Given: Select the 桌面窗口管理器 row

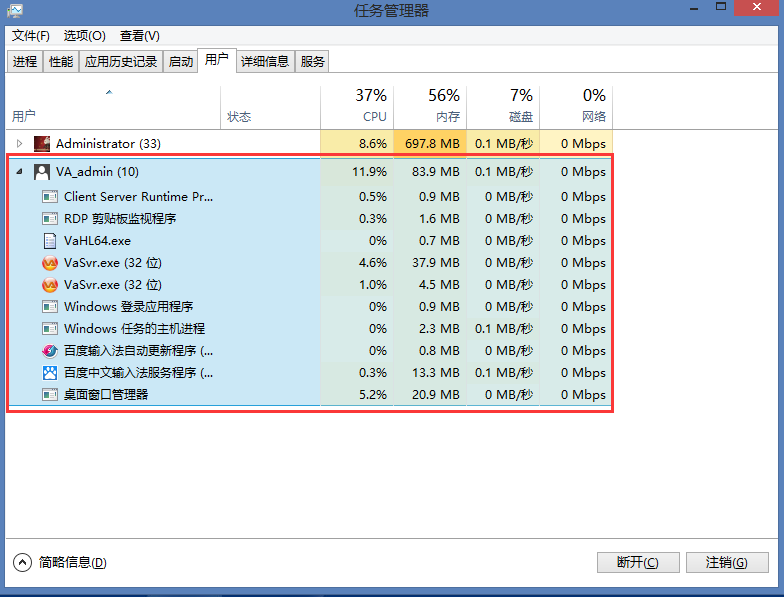Looking at the screenshot, I should (309, 395).
